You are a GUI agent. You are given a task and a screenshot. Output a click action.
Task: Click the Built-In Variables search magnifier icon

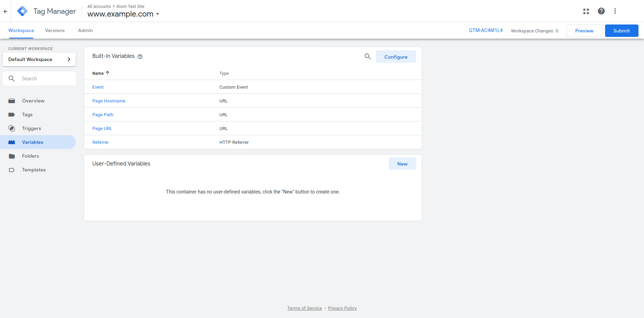click(368, 57)
